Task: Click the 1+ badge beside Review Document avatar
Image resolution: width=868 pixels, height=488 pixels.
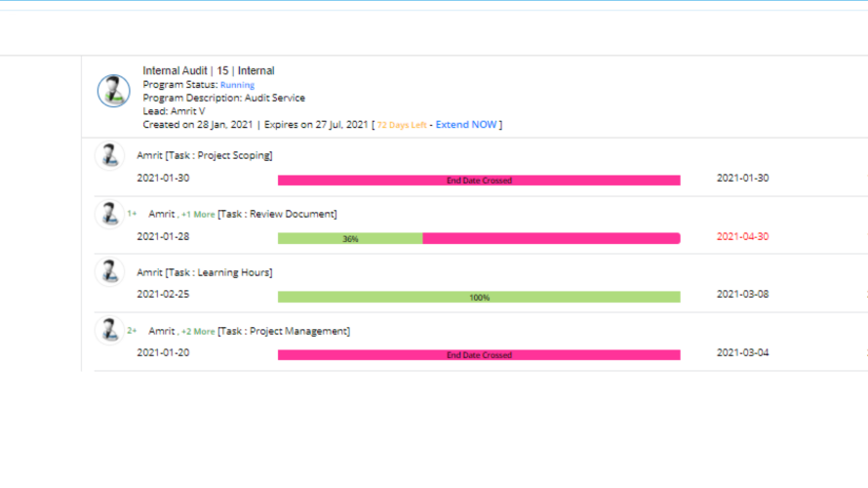Action: pos(132,214)
